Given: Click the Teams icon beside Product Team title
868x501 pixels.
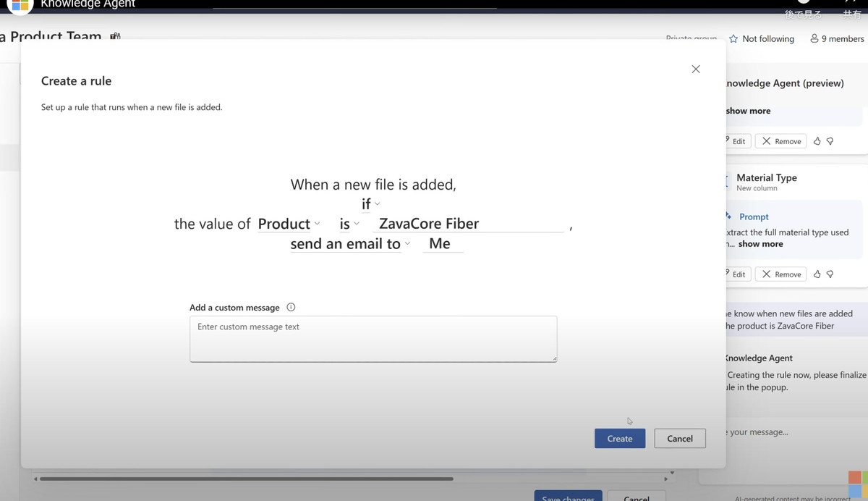Looking at the screenshot, I should pyautogui.click(x=115, y=36).
